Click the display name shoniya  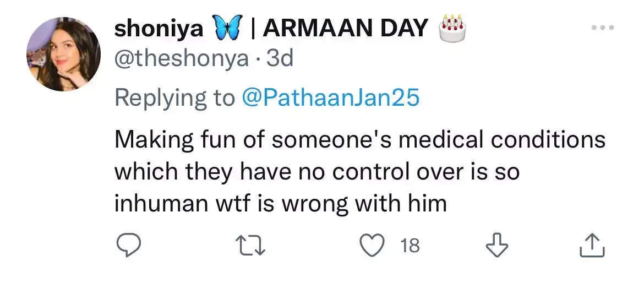(159, 29)
